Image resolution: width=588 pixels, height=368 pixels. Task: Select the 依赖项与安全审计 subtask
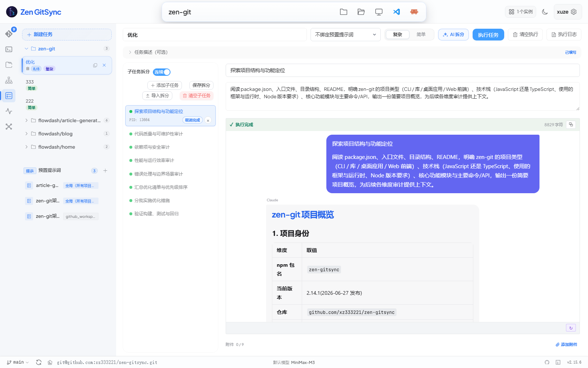point(171,147)
